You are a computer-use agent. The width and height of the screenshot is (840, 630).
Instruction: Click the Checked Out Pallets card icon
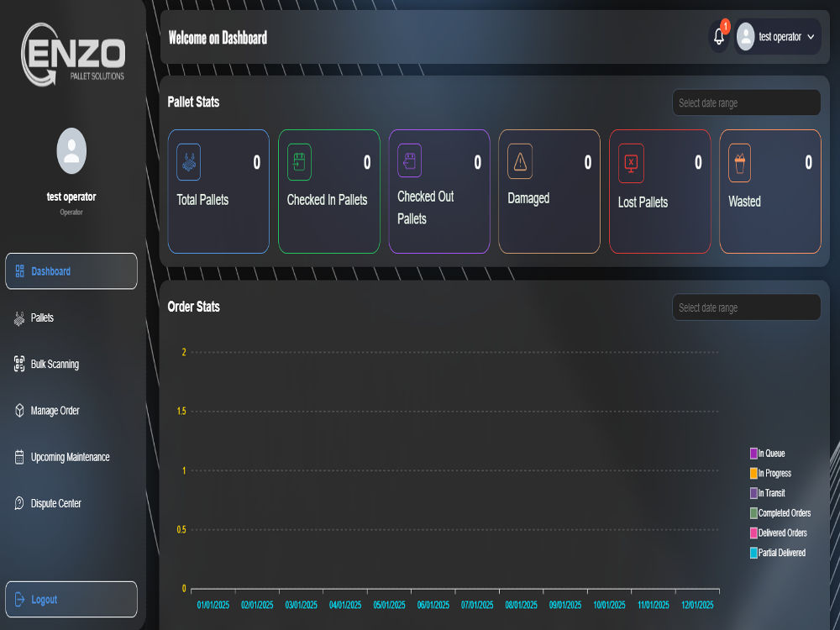click(x=409, y=160)
